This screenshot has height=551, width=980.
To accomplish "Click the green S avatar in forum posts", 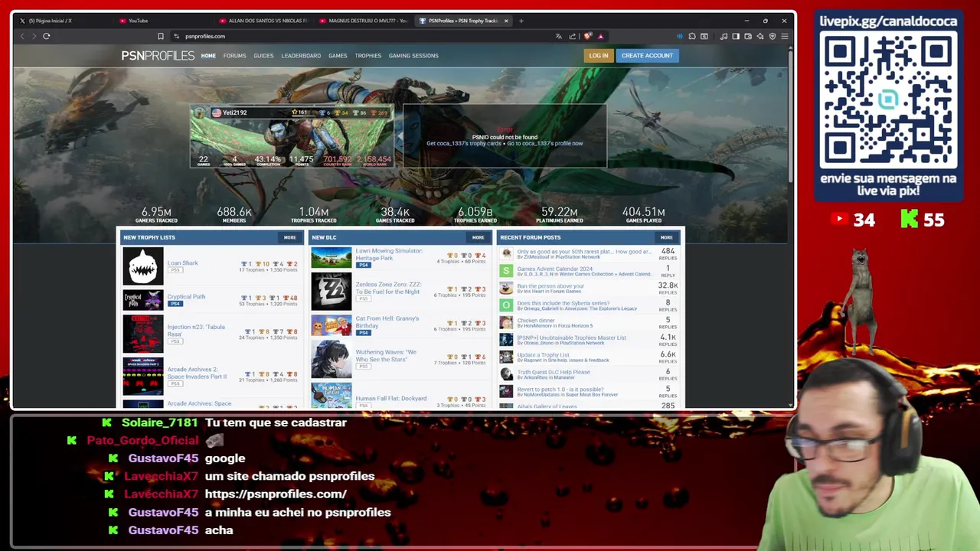I will pyautogui.click(x=506, y=270).
